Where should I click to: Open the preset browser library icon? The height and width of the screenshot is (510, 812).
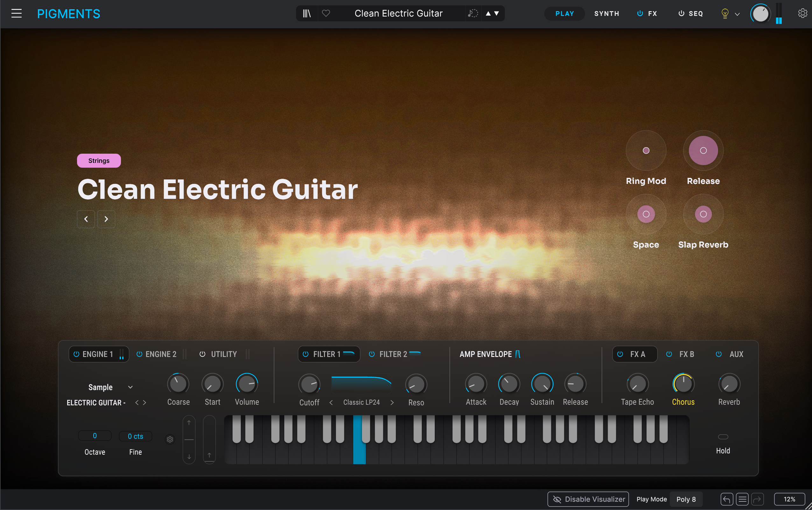307,13
